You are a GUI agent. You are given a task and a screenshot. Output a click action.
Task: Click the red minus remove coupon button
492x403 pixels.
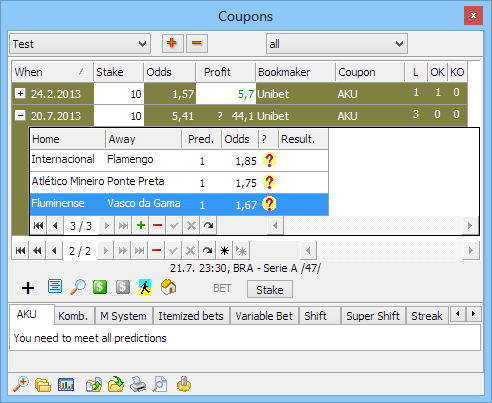pos(197,43)
